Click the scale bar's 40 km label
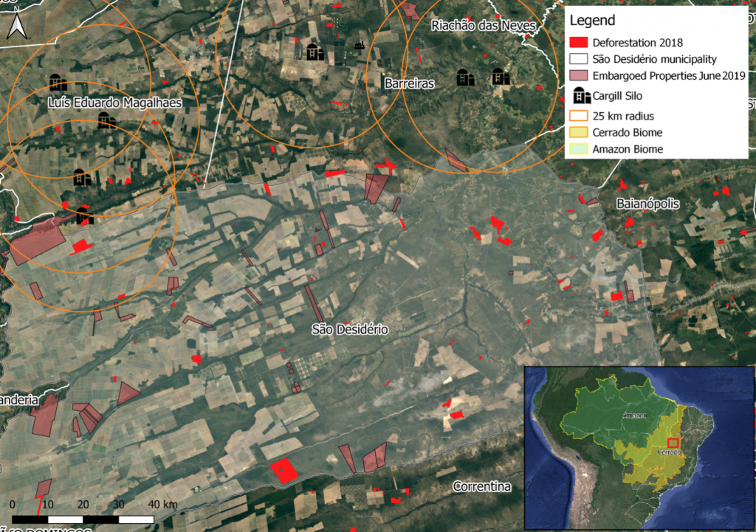 162,504
